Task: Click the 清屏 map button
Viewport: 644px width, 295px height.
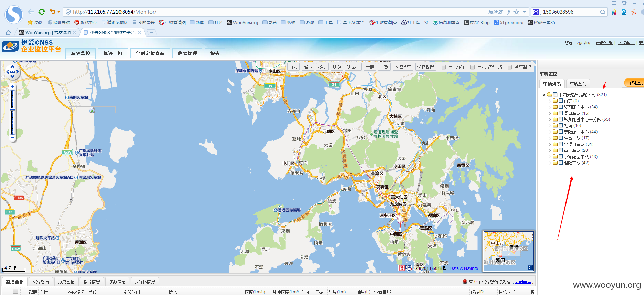Action: 370,67
